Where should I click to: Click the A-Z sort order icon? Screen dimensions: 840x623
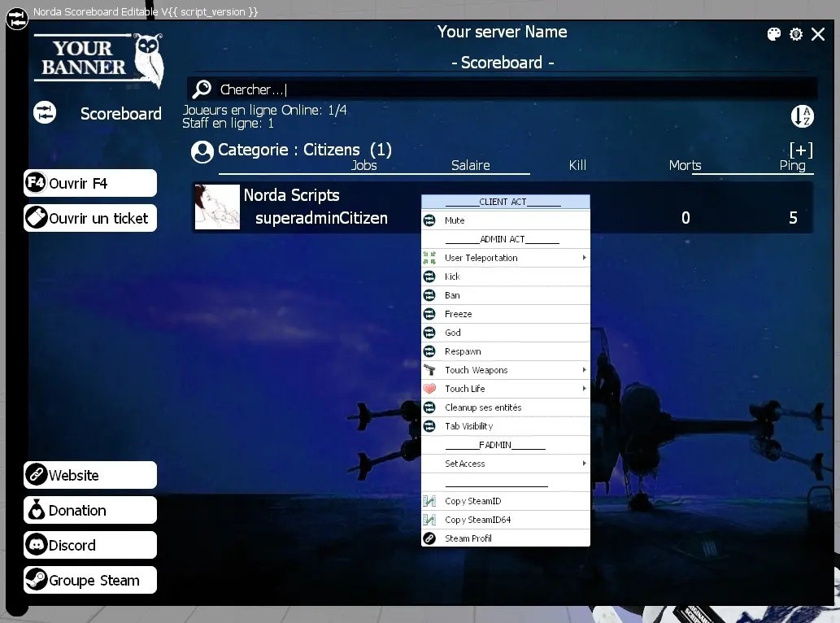point(802,116)
